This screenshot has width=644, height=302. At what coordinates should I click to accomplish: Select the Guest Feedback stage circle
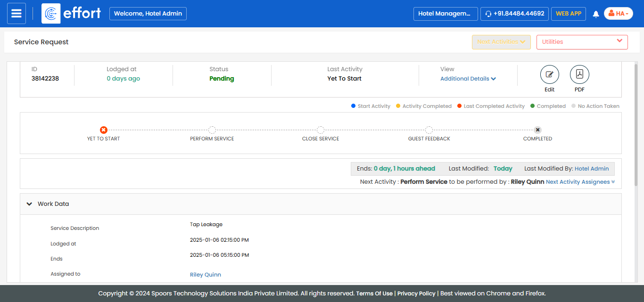[x=429, y=130]
